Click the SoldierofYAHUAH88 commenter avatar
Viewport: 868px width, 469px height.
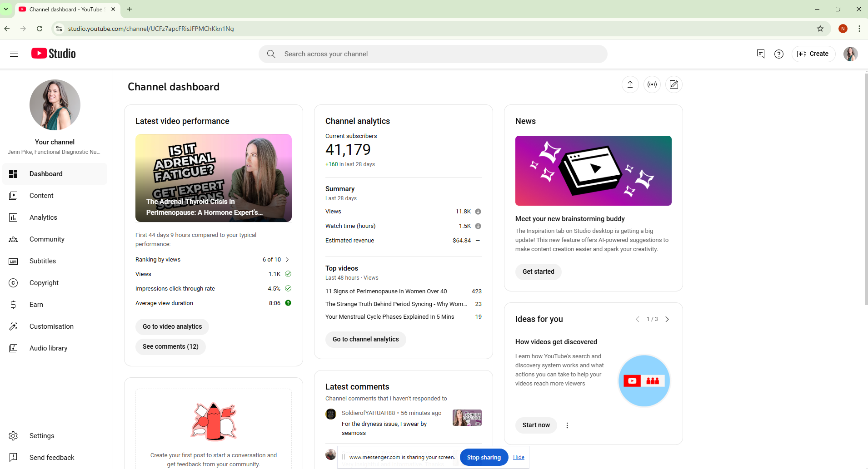point(331,414)
